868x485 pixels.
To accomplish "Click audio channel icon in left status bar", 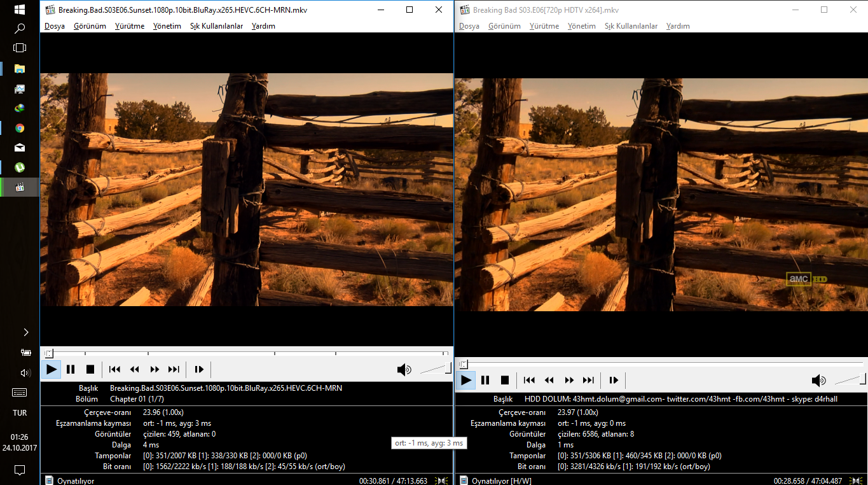I will (x=441, y=481).
